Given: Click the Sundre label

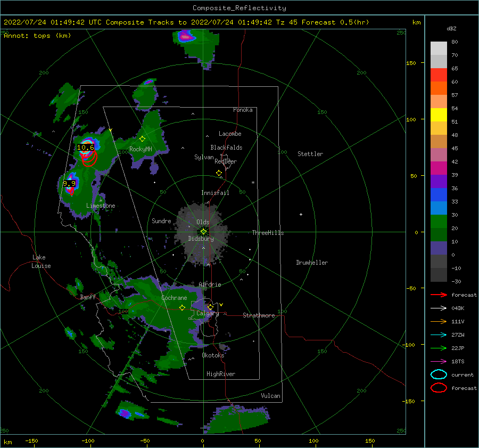Looking at the screenshot, I should pos(161,221).
